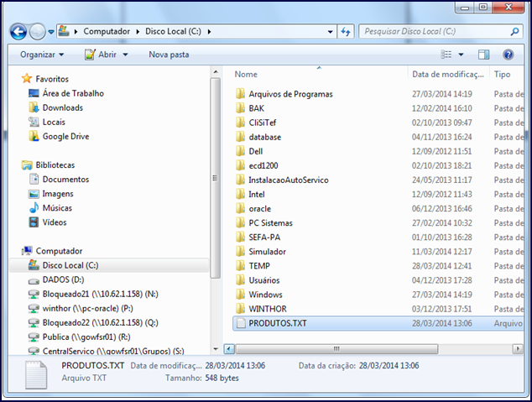Click file list horizontal scrollbar left arrow

point(229,349)
